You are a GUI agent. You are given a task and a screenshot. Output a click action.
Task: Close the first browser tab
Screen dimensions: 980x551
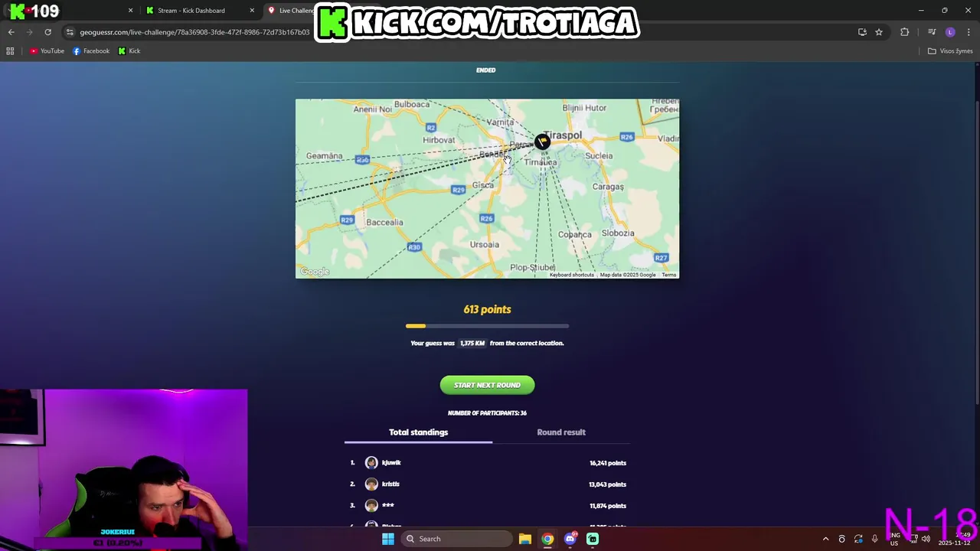[130, 11]
